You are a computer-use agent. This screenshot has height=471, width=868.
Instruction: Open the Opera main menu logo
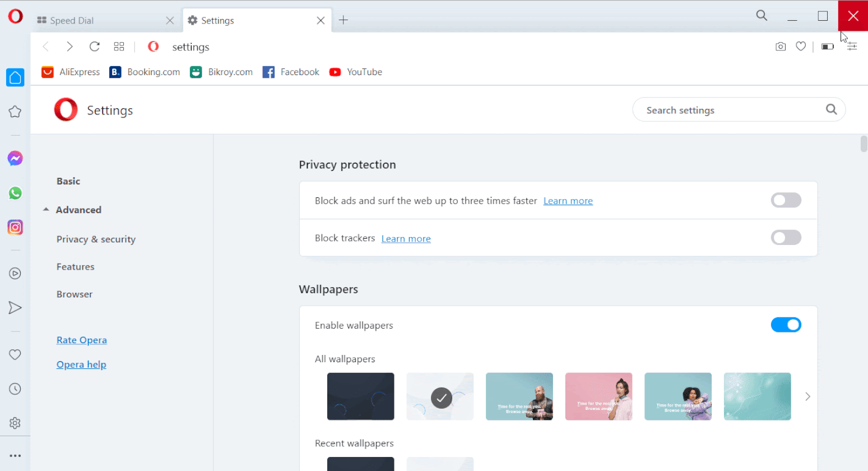(15, 16)
